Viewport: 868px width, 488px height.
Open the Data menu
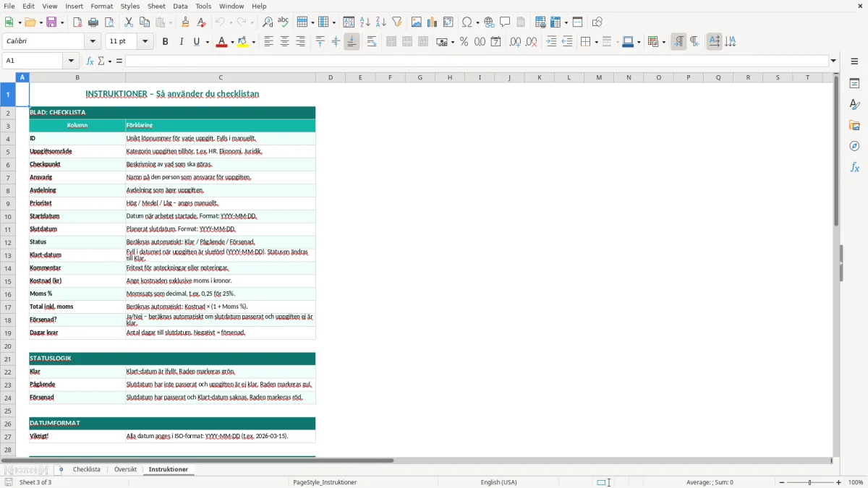180,6
